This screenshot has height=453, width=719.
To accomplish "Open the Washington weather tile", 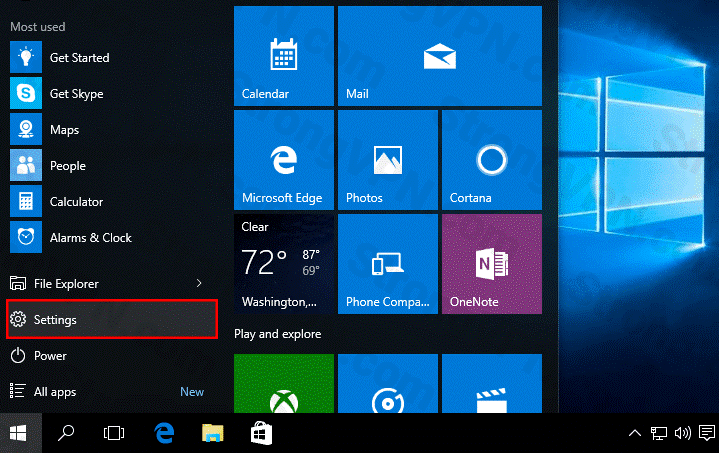I will (284, 264).
